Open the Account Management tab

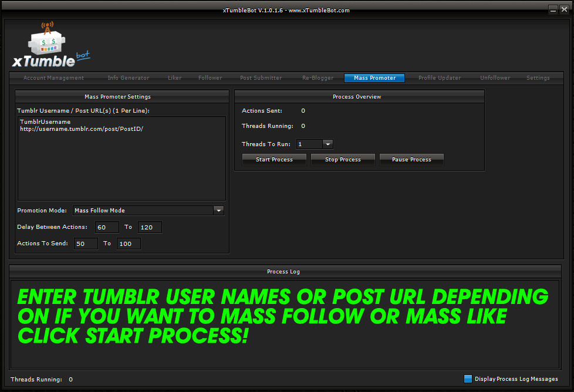tap(53, 78)
